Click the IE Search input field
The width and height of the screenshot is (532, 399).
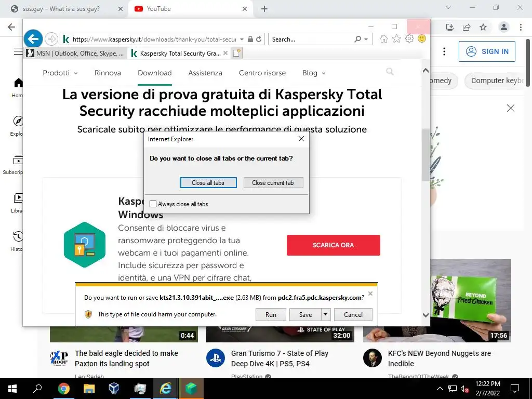[x=312, y=39]
